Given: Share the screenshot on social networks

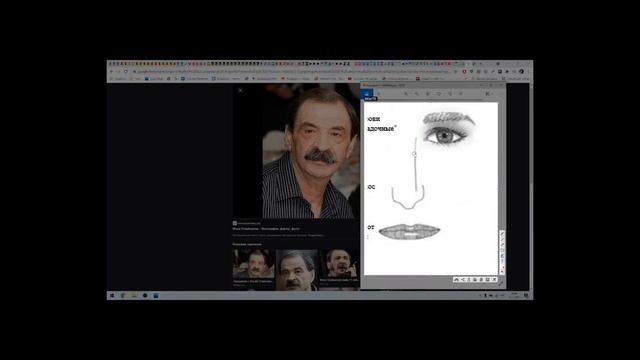Looking at the screenshot, I should [x=463, y=280].
